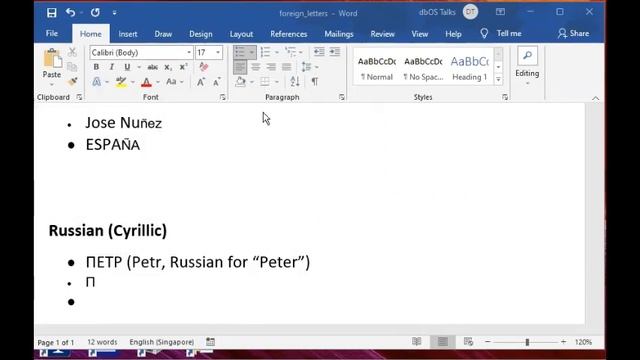The image size is (640, 360).
Task: Click the 12 words count
Action: coord(102,342)
